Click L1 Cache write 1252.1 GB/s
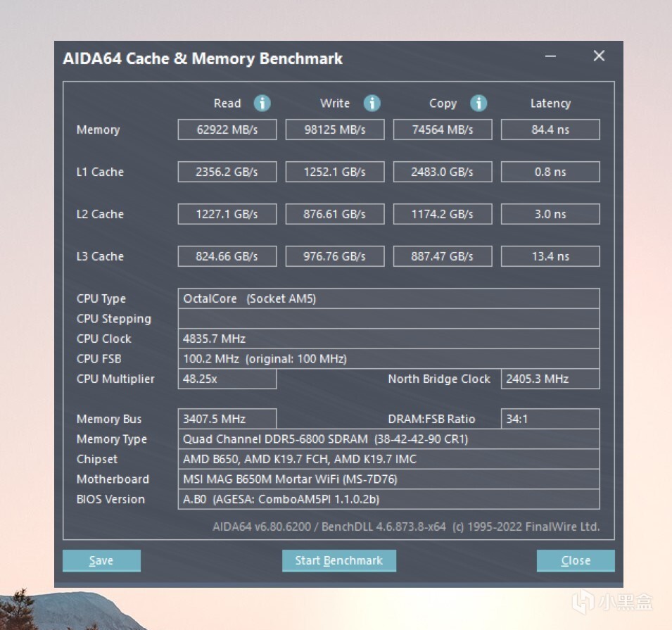The image size is (672, 630). point(335,172)
